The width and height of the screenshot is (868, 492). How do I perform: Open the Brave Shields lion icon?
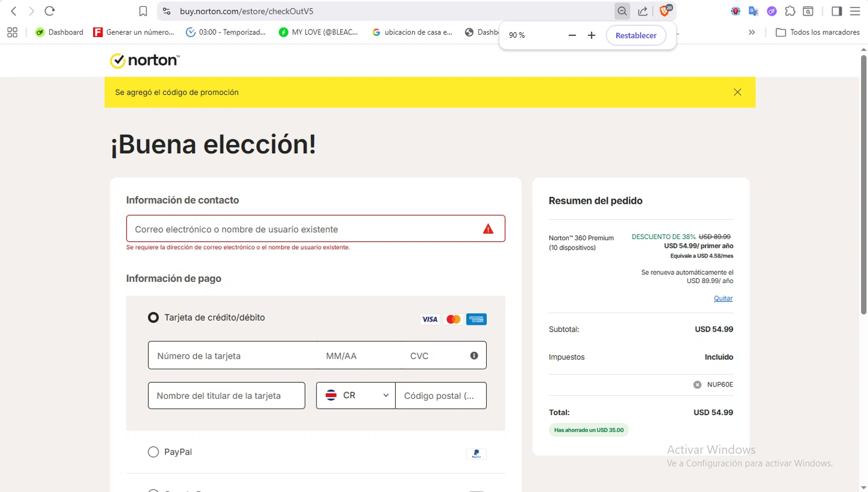(665, 10)
